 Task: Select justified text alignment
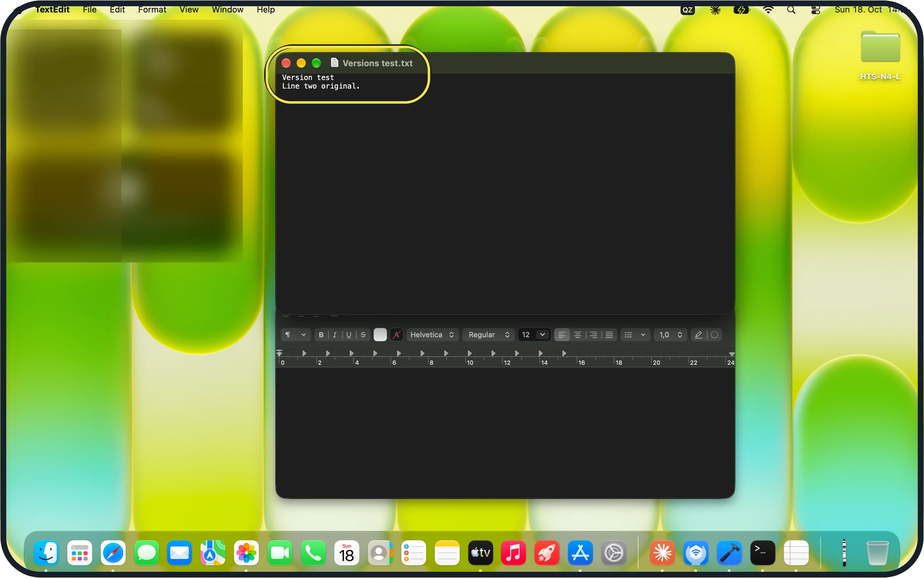(x=609, y=335)
